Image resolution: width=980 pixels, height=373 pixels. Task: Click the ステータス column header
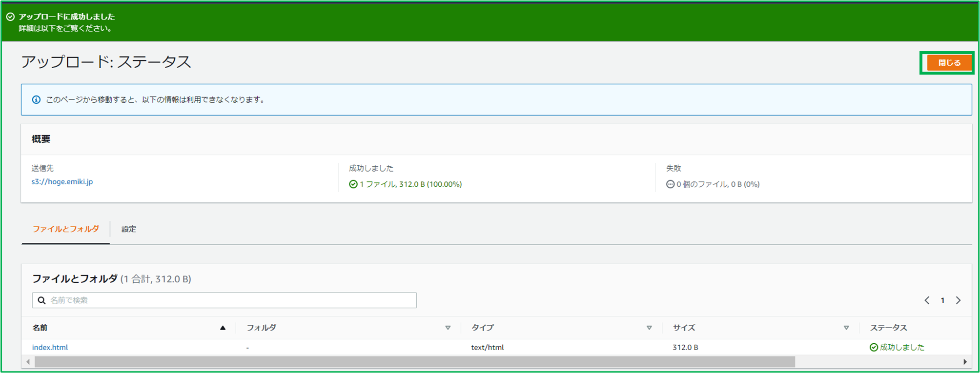tap(888, 328)
